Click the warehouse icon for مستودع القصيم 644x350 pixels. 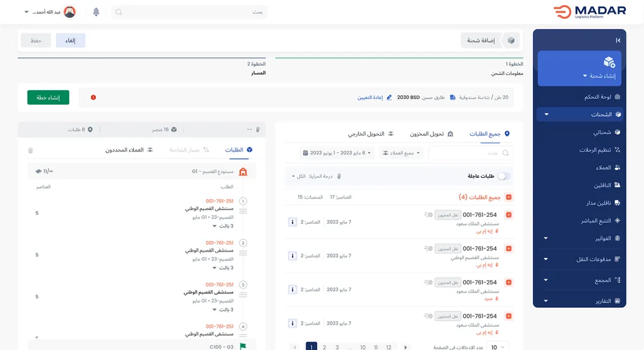pos(243,172)
